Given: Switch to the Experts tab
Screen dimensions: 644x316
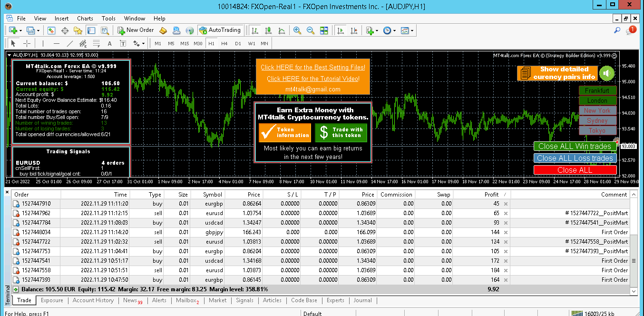Looking at the screenshot, I should pyautogui.click(x=335, y=300).
